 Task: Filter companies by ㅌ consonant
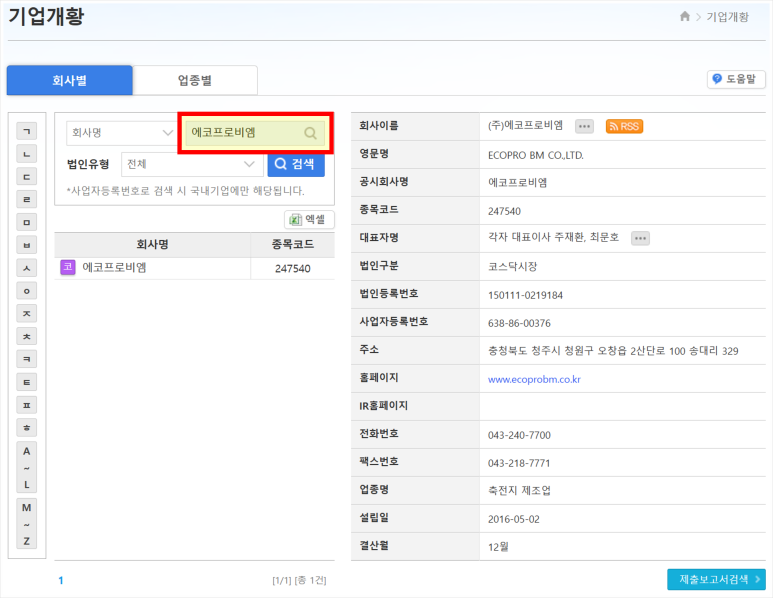tap(27, 382)
